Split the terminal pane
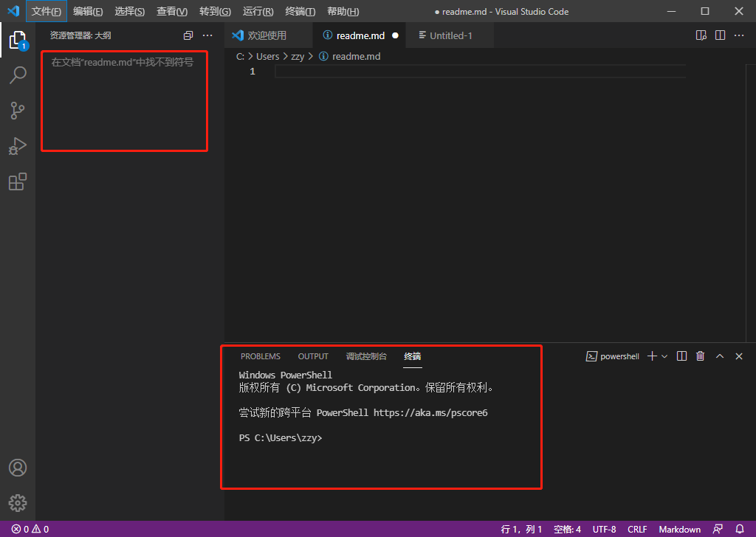 tap(681, 356)
